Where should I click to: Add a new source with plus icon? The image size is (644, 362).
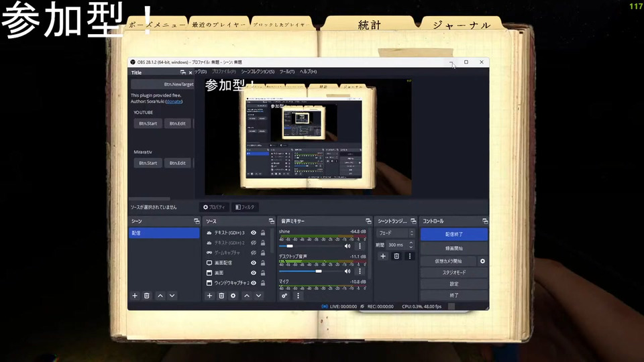tap(209, 296)
